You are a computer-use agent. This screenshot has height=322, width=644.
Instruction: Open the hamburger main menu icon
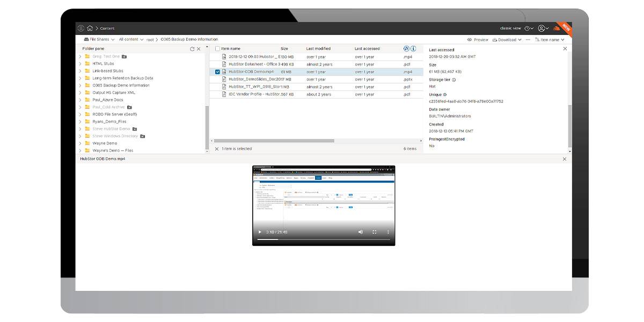point(81,28)
